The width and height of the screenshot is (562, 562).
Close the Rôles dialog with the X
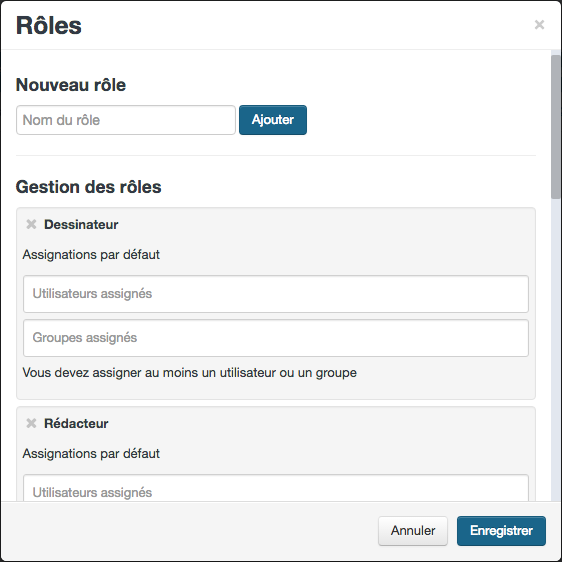click(539, 25)
